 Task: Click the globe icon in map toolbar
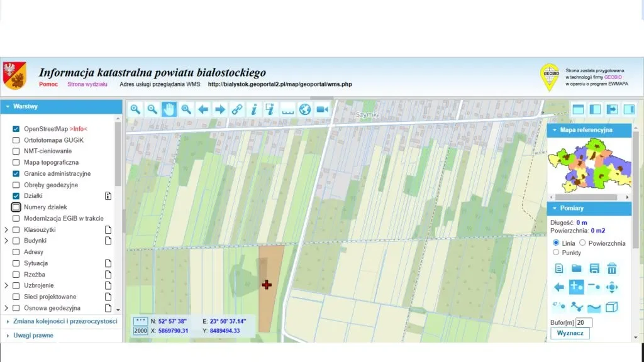[305, 109]
